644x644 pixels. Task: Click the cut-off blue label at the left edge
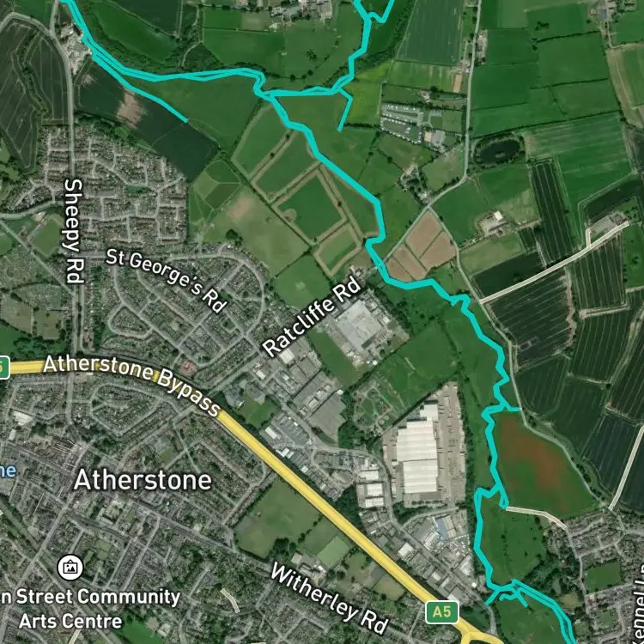point(8,471)
